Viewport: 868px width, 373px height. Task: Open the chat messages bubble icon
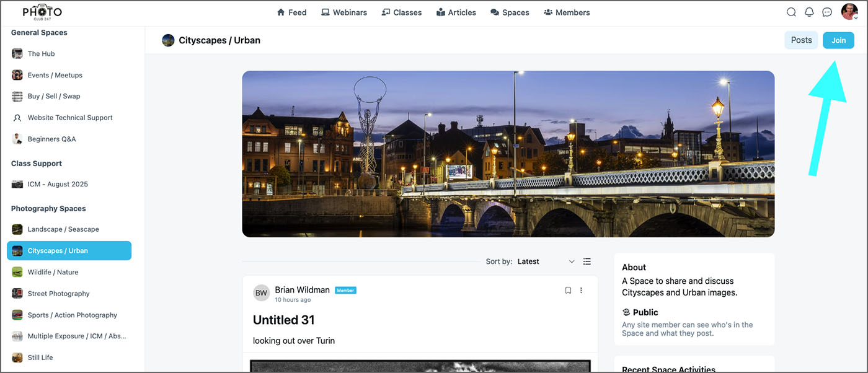tap(827, 12)
